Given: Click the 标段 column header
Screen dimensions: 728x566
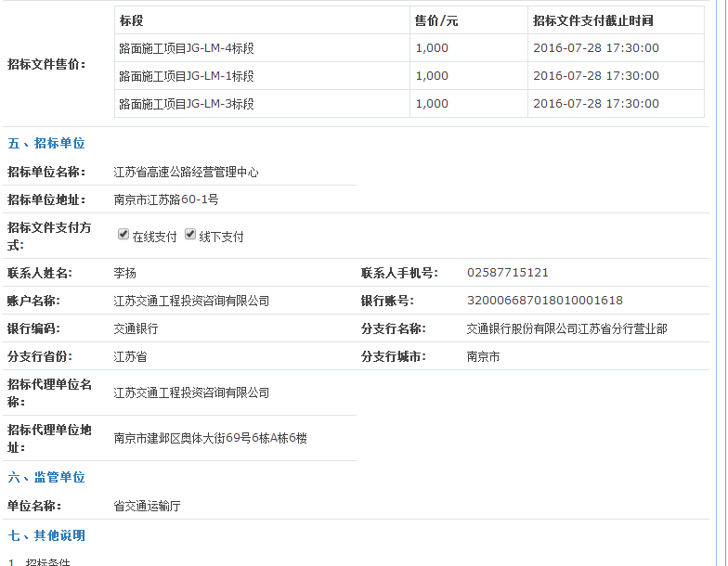Looking at the screenshot, I should (132, 20).
